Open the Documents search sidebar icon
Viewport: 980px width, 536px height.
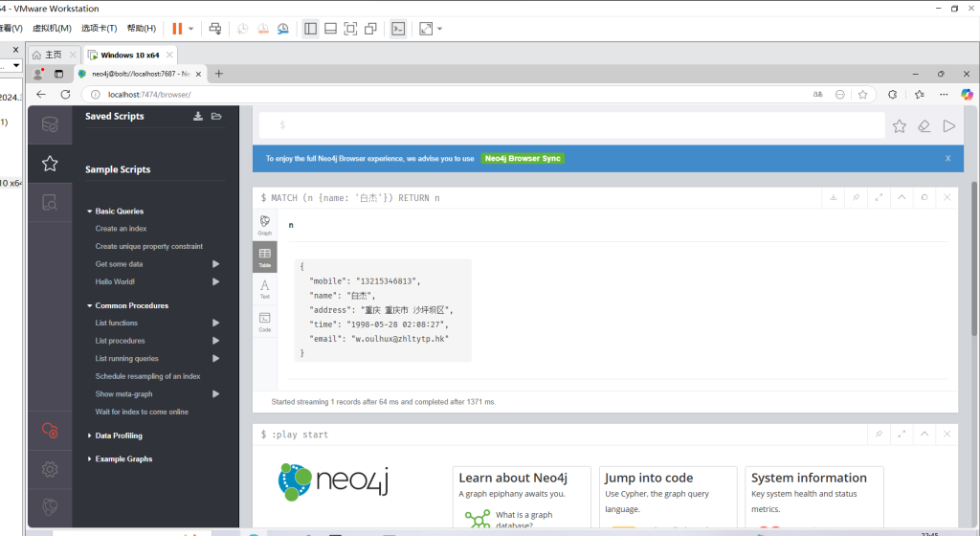coord(50,202)
